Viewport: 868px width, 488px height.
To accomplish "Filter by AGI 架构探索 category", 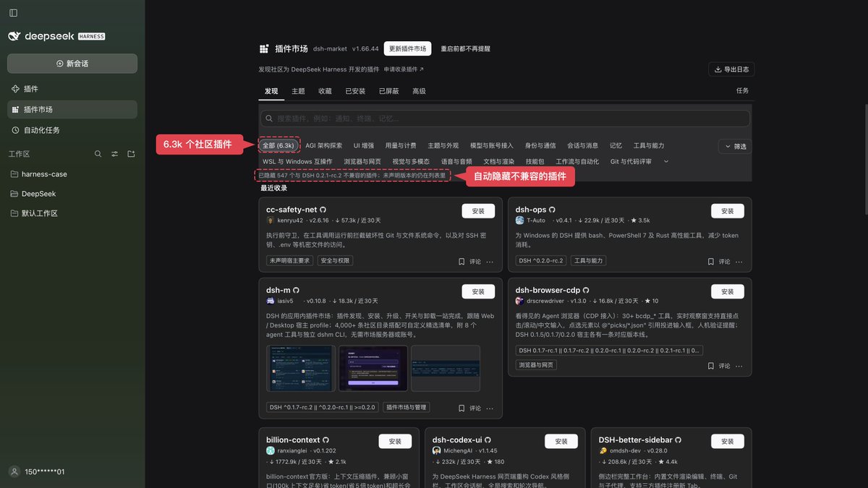I will 324,145.
